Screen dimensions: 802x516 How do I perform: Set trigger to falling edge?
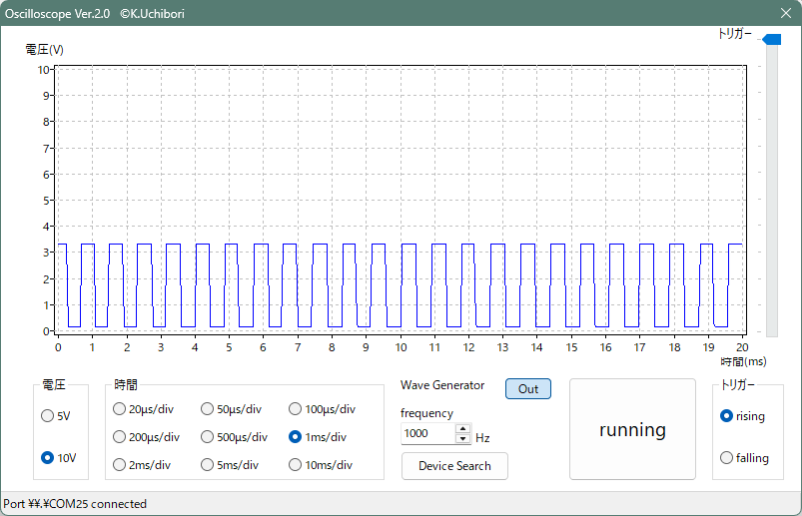(727, 458)
